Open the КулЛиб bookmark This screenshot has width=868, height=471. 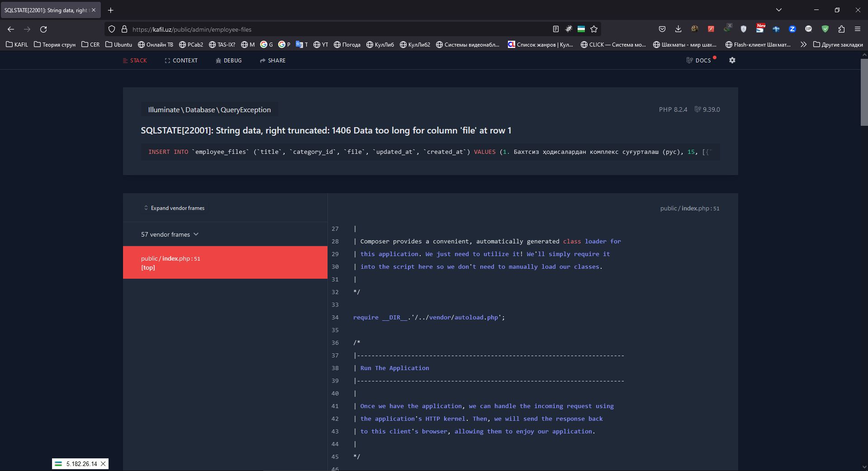(x=380, y=44)
